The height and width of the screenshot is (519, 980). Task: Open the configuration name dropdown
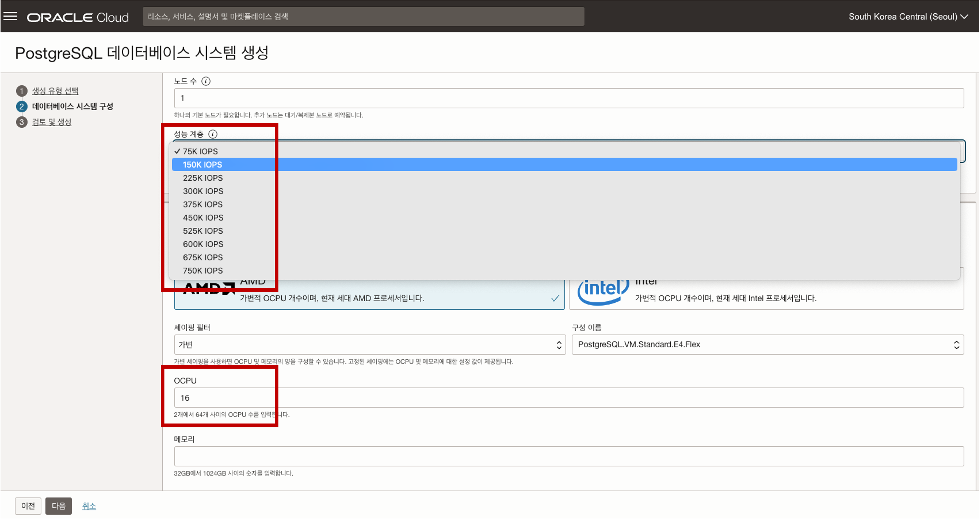[768, 345]
